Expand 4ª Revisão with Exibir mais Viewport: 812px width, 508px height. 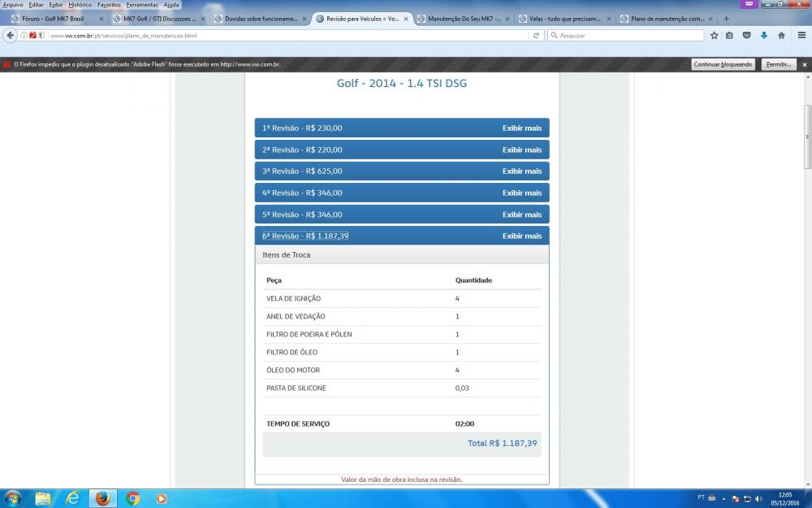(521, 193)
